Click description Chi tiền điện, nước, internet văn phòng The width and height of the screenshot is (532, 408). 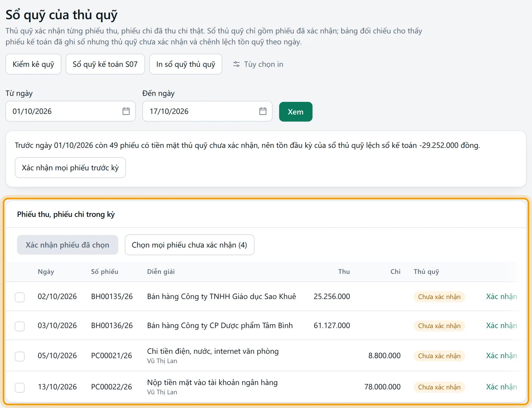(x=213, y=351)
